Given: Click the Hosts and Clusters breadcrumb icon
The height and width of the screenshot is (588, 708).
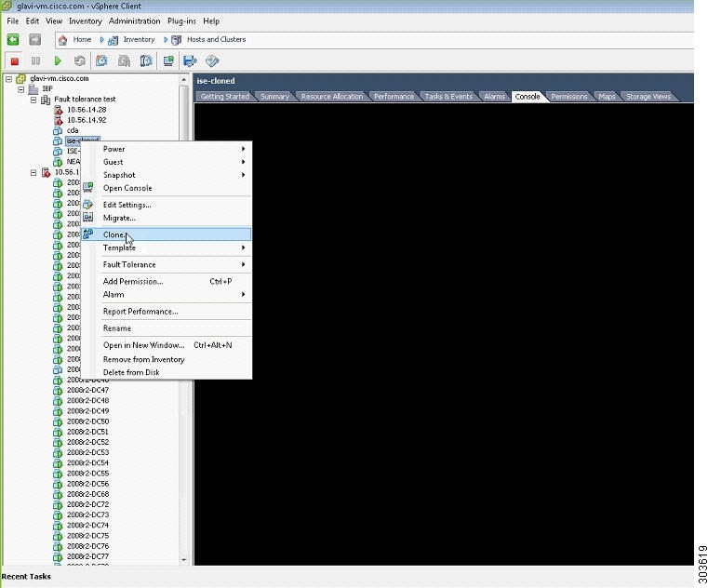Looking at the screenshot, I should [x=176, y=40].
